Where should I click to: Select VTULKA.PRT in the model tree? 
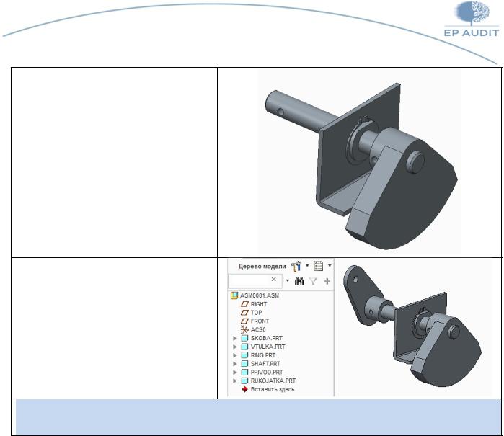pyautogui.click(x=263, y=347)
